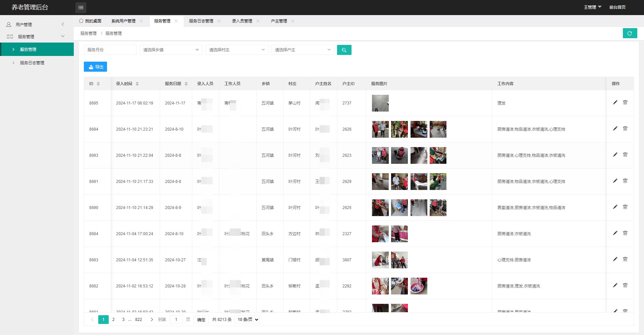Open the 10 条/页 page size selector
This screenshot has width=644, height=335.
tap(248, 320)
